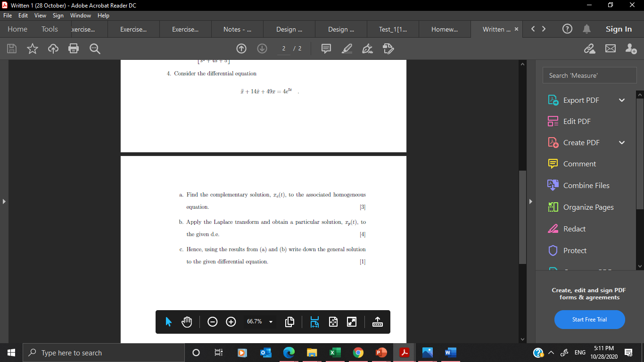Select the Organize Pages tool

click(x=588, y=207)
